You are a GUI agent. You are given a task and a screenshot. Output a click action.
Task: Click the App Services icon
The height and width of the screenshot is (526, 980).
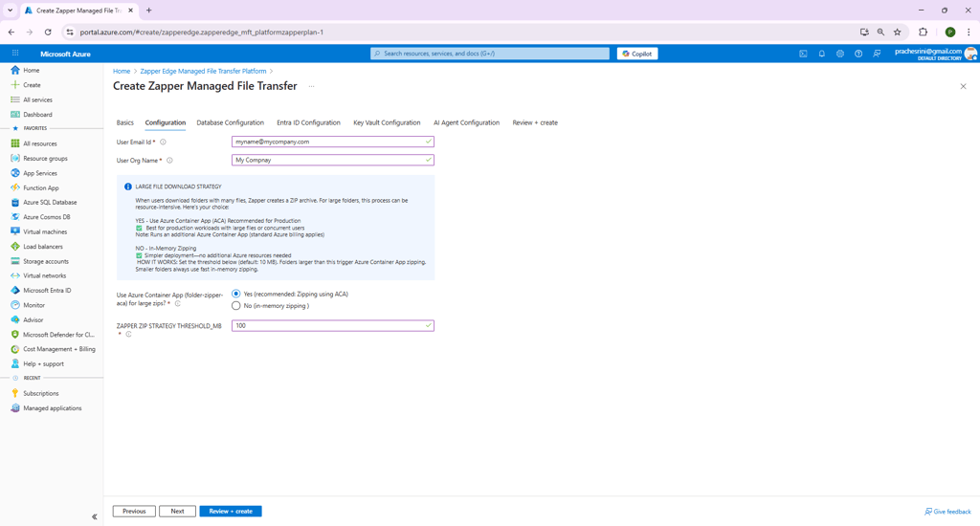tap(15, 173)
